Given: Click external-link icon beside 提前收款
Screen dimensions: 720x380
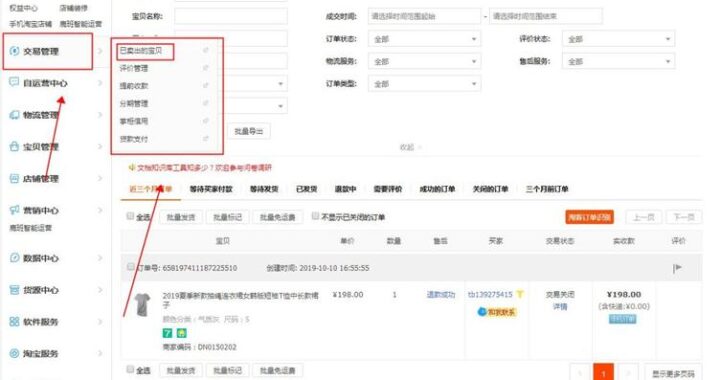Looking at the screenshot, I should [x=206, y=85].
